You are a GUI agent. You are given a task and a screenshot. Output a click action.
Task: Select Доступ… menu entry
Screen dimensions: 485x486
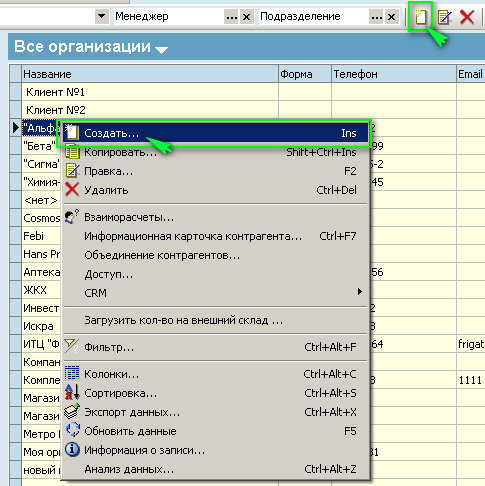coord(216,274)
